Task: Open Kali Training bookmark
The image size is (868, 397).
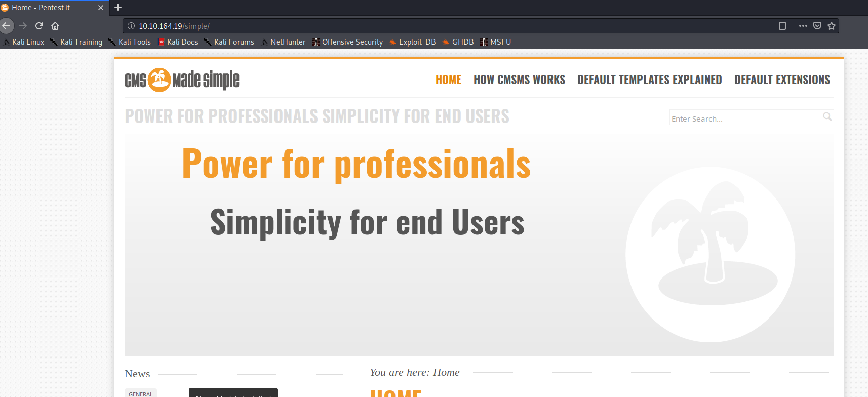Action: (76, 42)
